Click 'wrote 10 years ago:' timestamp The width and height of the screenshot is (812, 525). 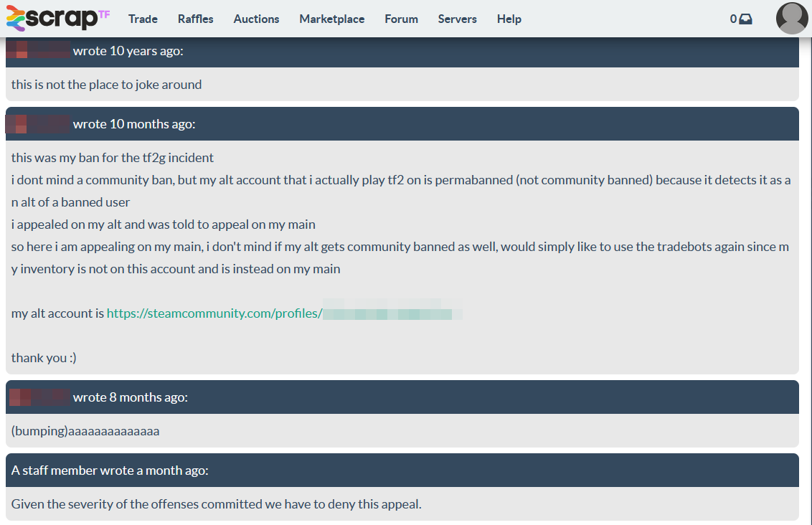(x=128, y=51)
